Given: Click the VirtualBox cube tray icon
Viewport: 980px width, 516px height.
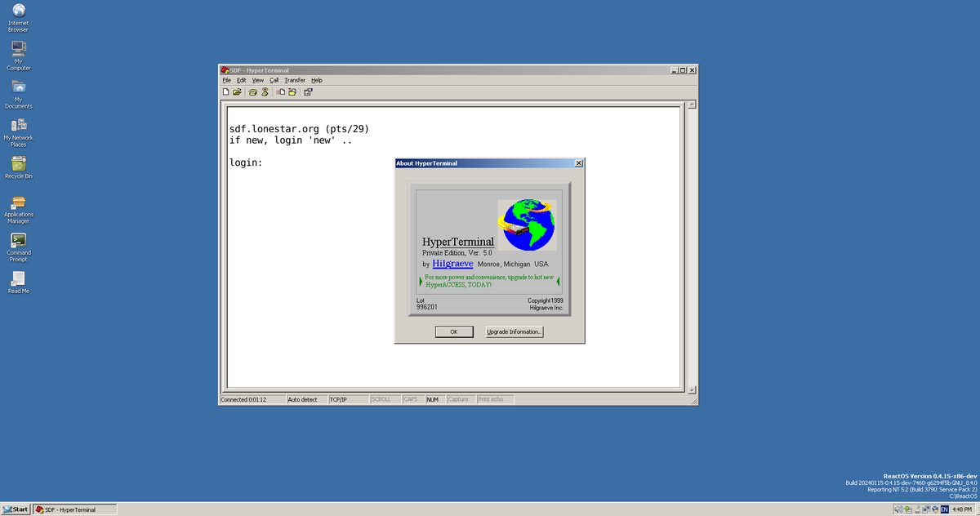Looking at the screenshot, I should [x=935, y=509].
